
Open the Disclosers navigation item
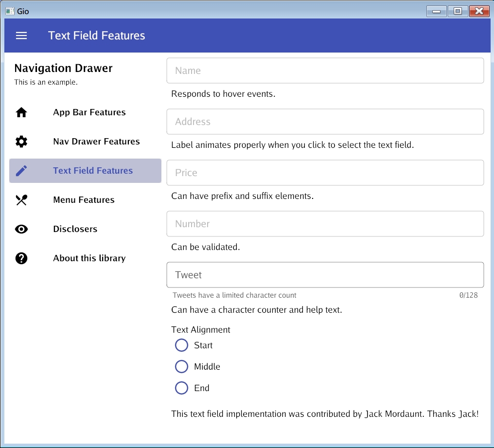pyautogui.click(x=75, y=229)
